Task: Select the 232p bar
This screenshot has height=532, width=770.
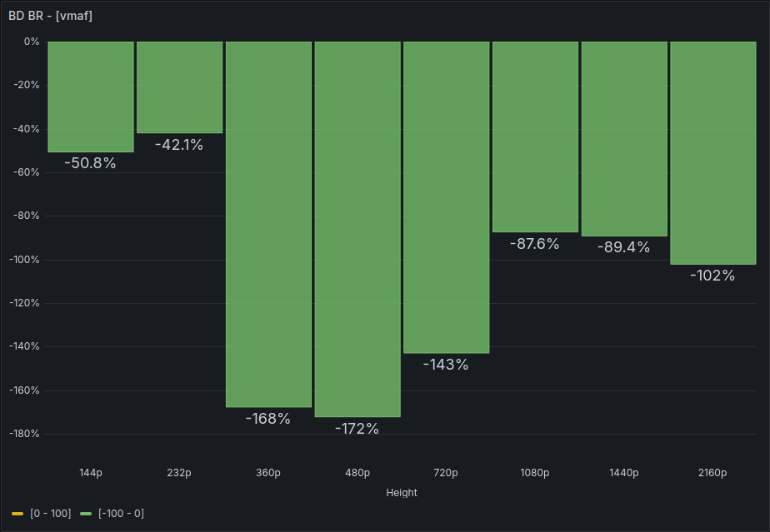Action: [179, 87]
